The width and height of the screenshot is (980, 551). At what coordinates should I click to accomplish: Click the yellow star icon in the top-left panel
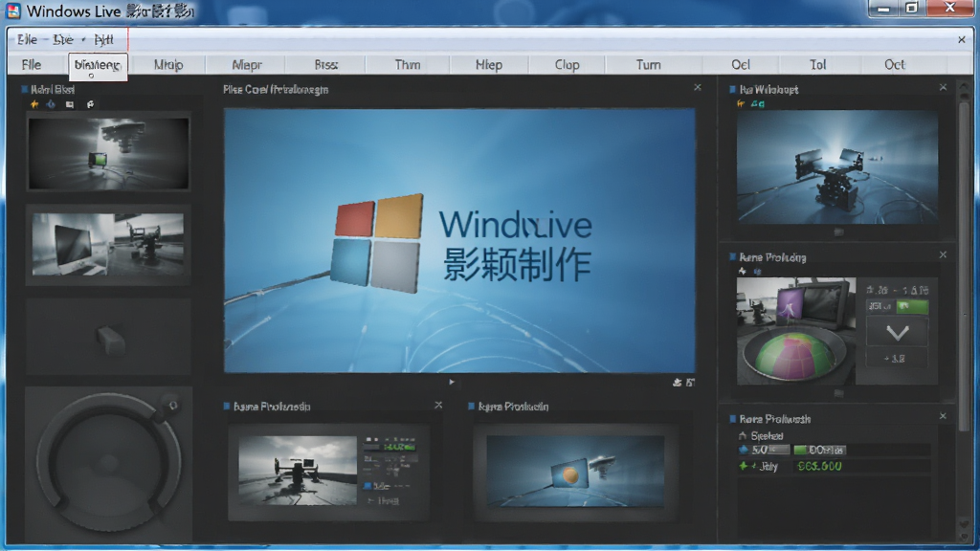pyautogui.click(x=34, y=104)
